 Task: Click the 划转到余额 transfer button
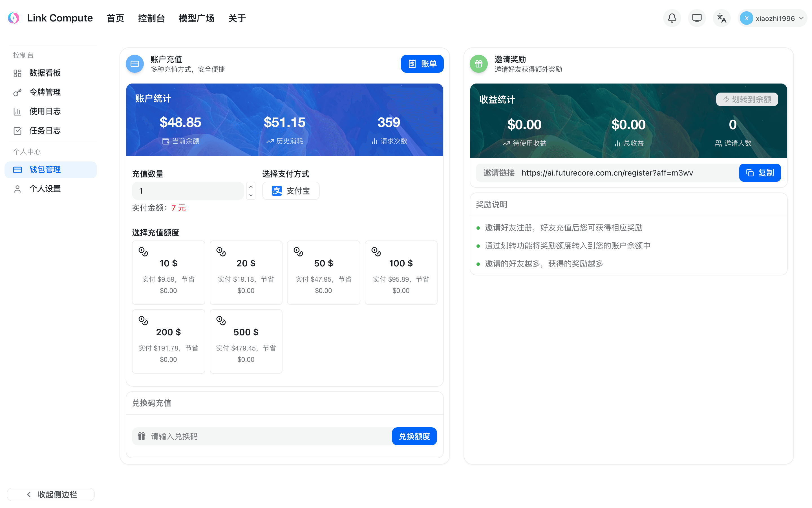click(747, 99)
